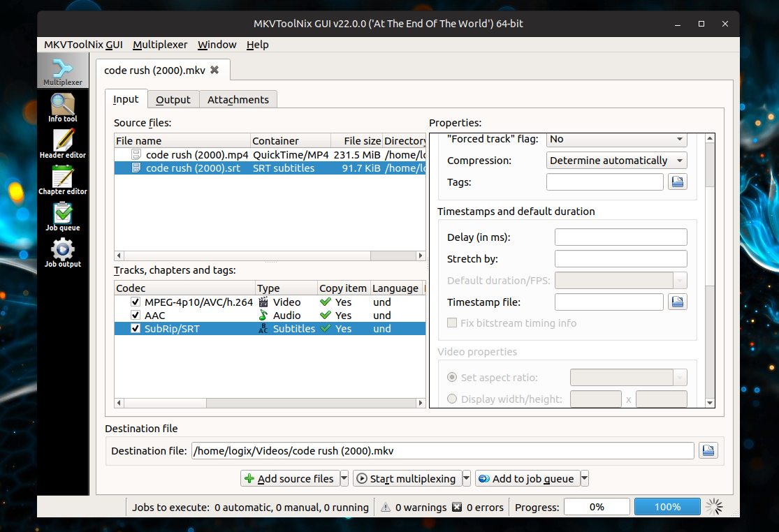Screen dimensions: 779x532
Task: Click the Tags input field
Action: 604,182
